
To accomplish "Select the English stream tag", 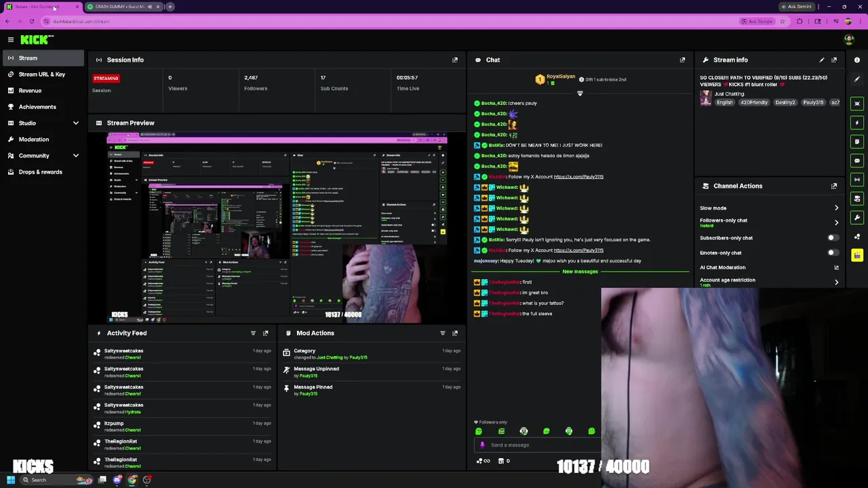I will (725, 102).
